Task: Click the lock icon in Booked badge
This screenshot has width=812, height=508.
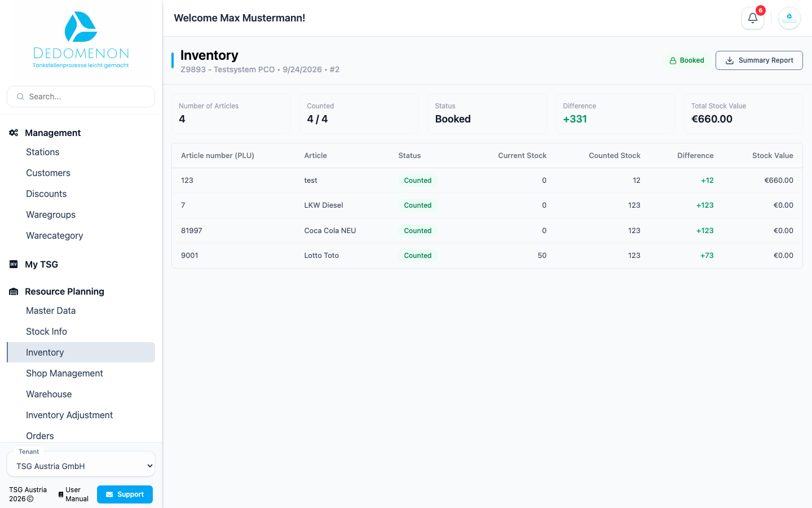Action: (x=673, y=60)
